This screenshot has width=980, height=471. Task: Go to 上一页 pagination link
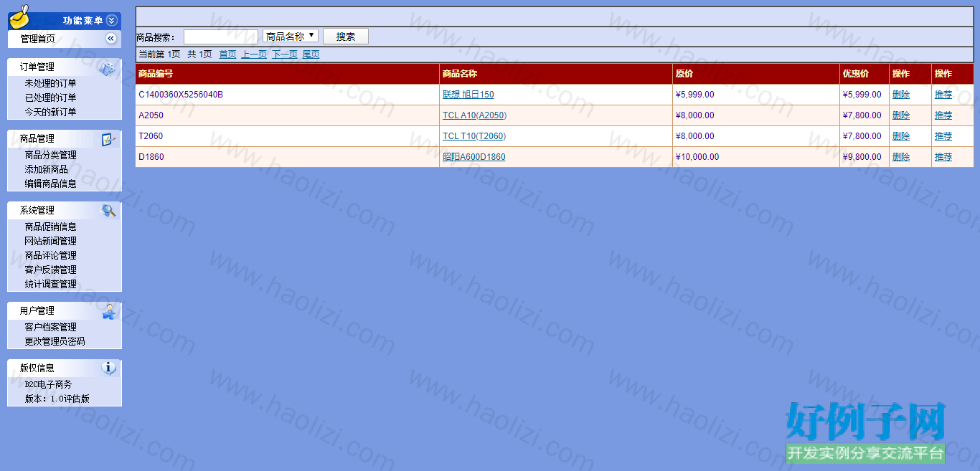click(x=254, y=54)
